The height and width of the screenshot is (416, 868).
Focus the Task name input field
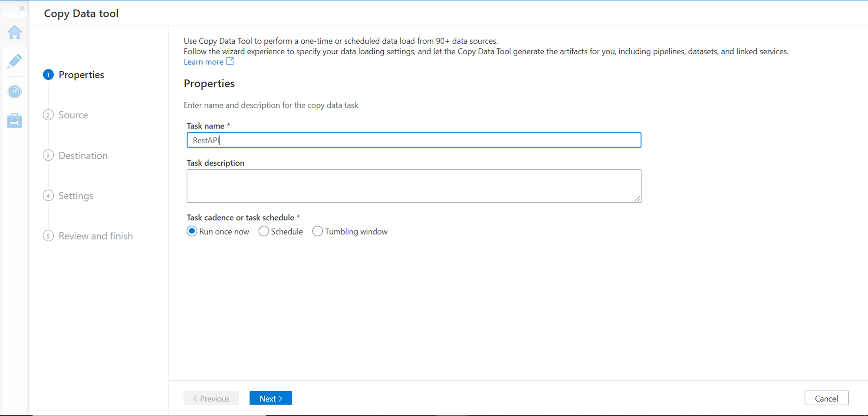click(x=414, y=140)
